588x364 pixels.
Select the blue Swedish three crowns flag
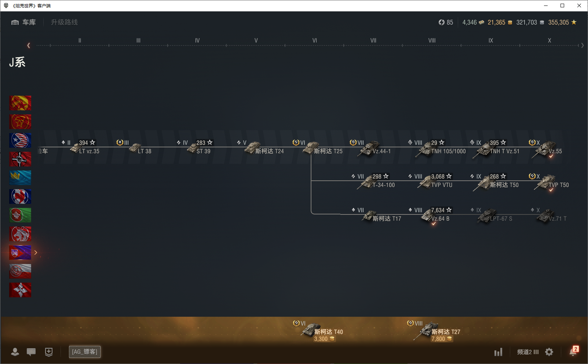pos(20,178)
